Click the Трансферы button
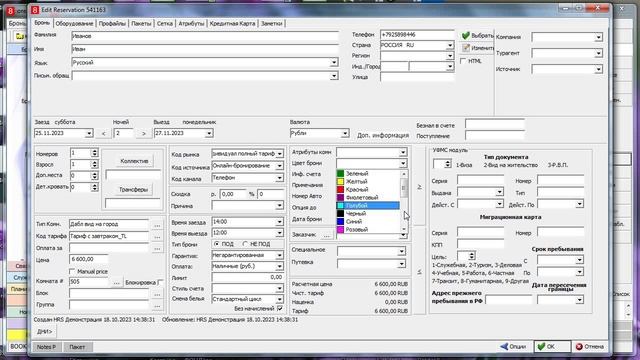The width and height of the screenshot is (640, 360). pos(133,190)
